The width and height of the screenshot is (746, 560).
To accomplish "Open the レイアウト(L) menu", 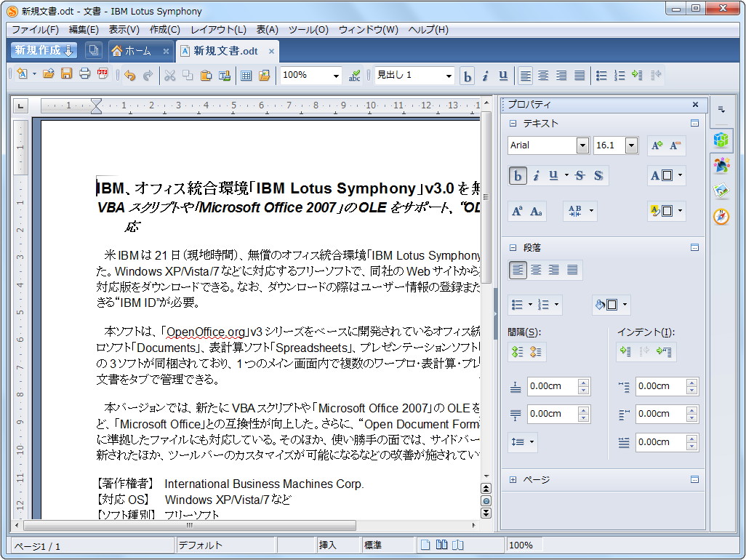I will [x=218, y=30].
